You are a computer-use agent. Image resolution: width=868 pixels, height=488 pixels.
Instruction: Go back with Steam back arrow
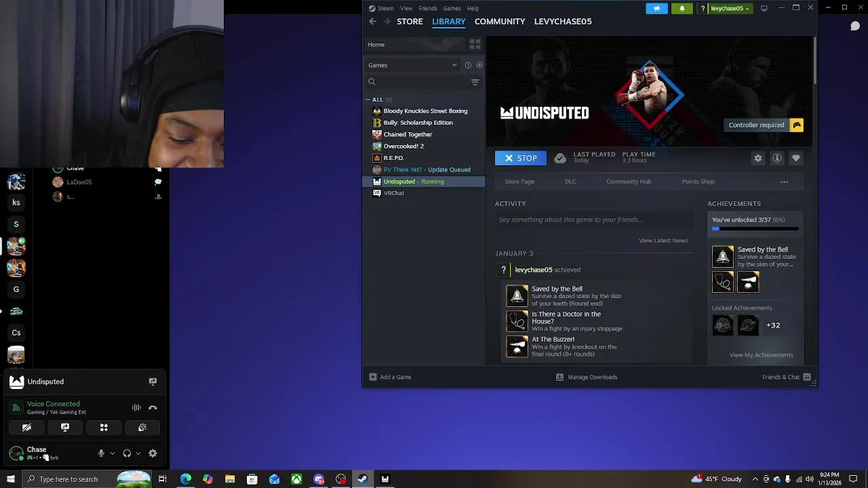point(372,22)
